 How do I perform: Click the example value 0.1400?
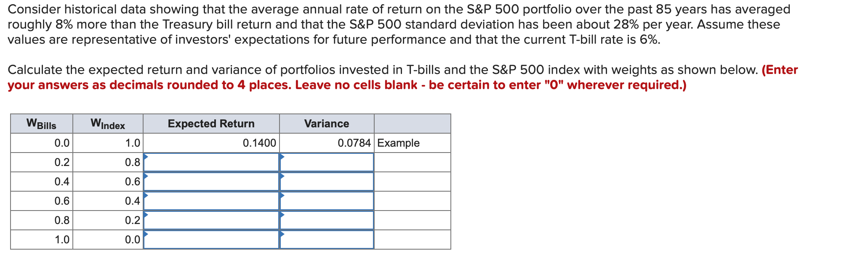[x=259, y=143]
